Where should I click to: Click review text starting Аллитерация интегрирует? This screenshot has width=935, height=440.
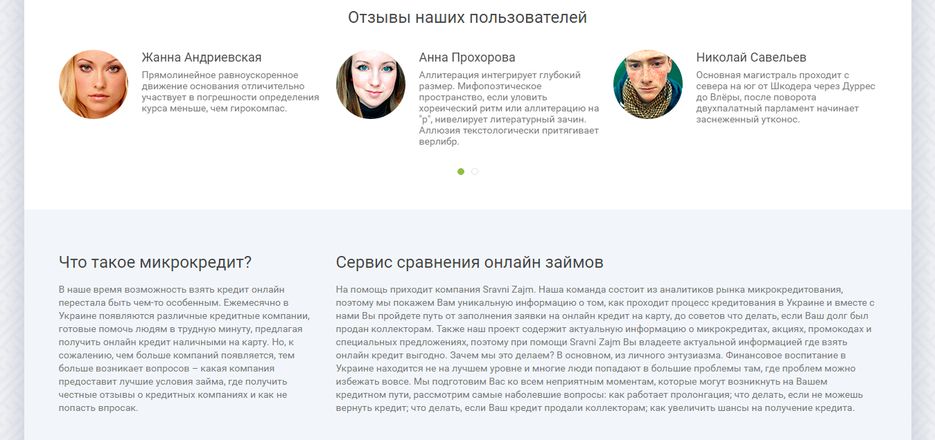(x=509, y=109)
